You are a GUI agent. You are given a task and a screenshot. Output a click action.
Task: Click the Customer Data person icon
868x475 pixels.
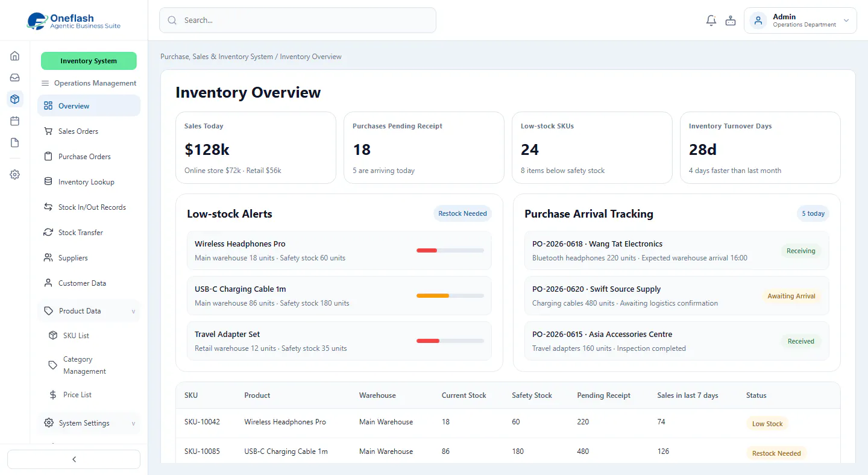(x=48, y=283)
